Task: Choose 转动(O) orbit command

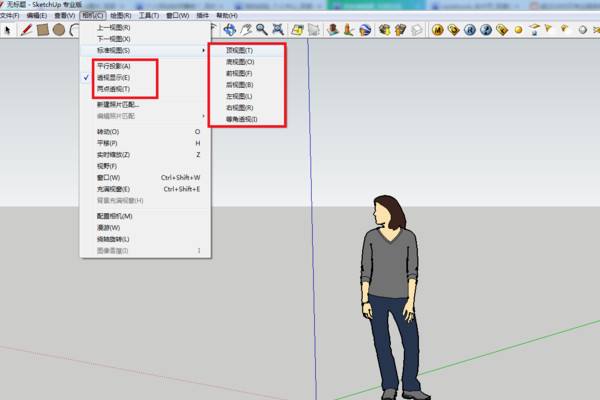Action: 108,131
